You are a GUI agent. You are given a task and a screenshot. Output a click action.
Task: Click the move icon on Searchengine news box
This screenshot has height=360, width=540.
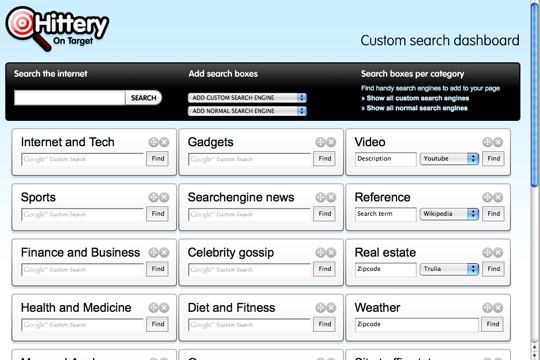click(320, 197)
